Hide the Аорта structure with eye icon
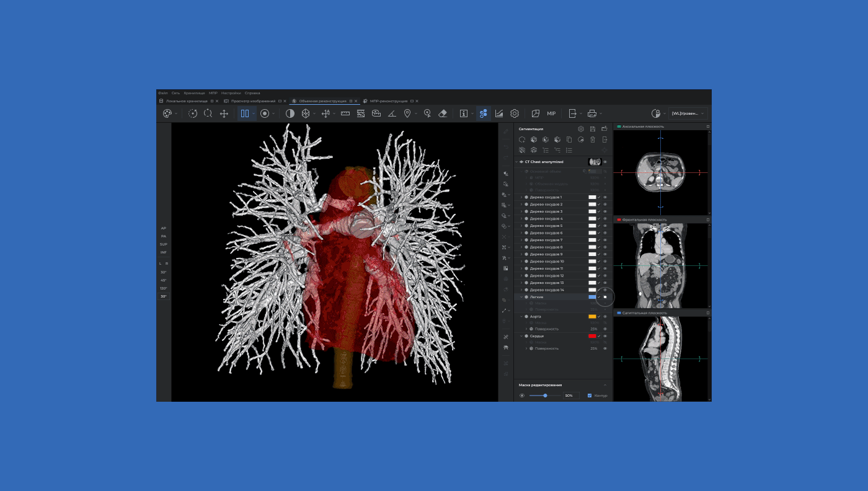Screen dimensions: 868x491 (605, 317)
